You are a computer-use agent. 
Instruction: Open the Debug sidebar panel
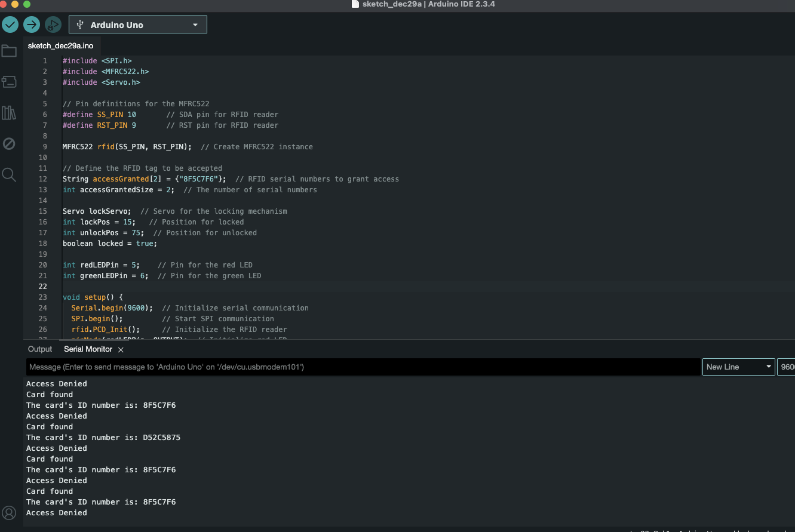click(9, 143)
